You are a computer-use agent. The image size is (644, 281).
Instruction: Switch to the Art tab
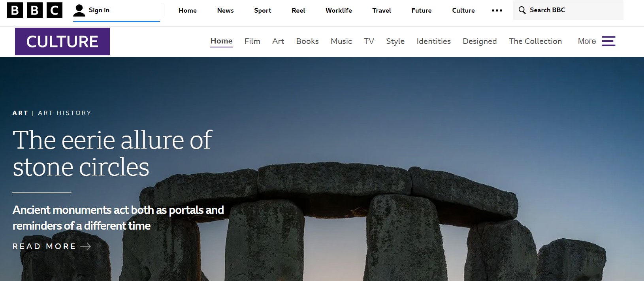coord(278,41)
